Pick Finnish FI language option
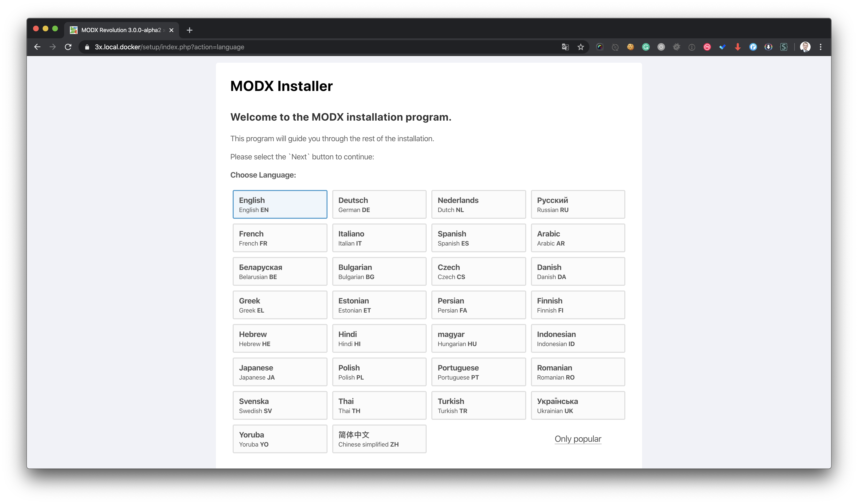Image resolution: width=858 pixels, height=504 pixels. pos(578,305)
